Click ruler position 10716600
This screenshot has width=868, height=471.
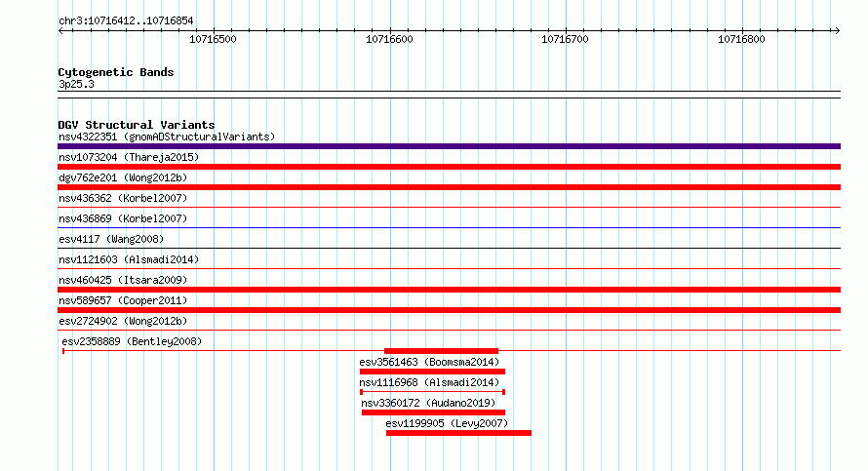tap(390, 39)
